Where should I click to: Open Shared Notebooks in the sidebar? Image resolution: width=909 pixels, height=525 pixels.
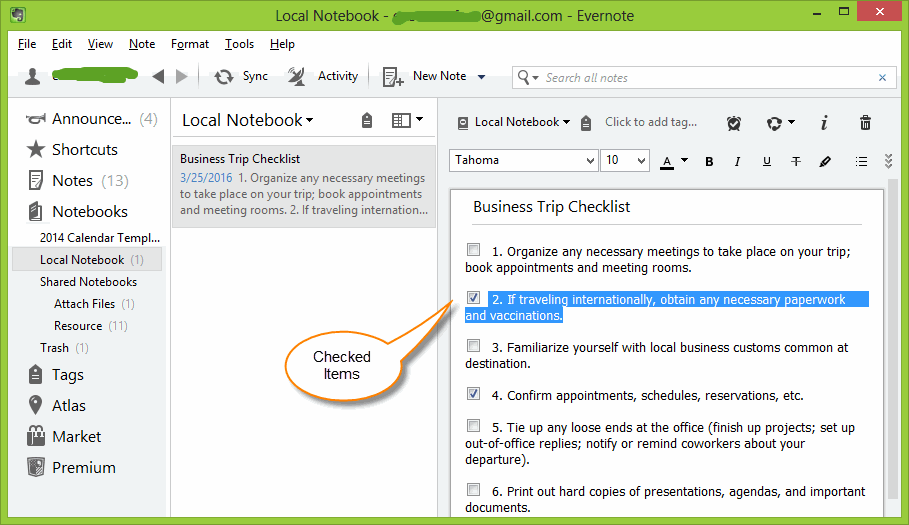click(x=88, y=282)
